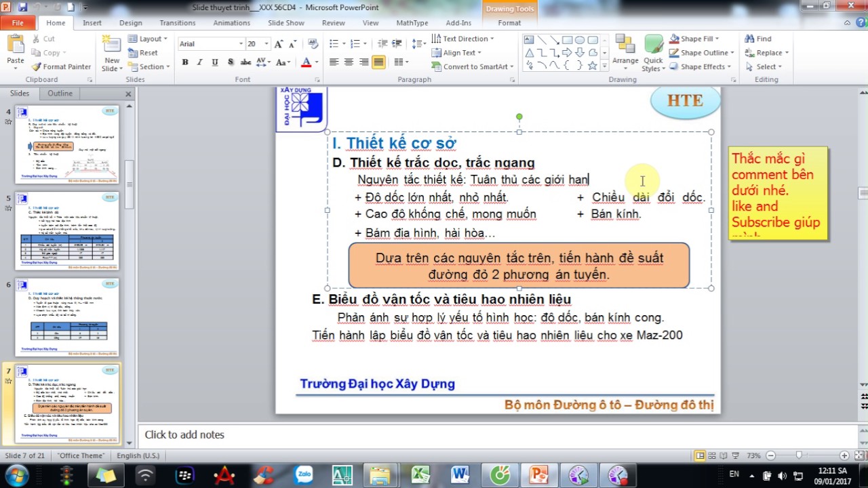The height and width of the screenshot is (488, 868).
Task: Open Find in the Editing group
Action: tap(758, 39)
